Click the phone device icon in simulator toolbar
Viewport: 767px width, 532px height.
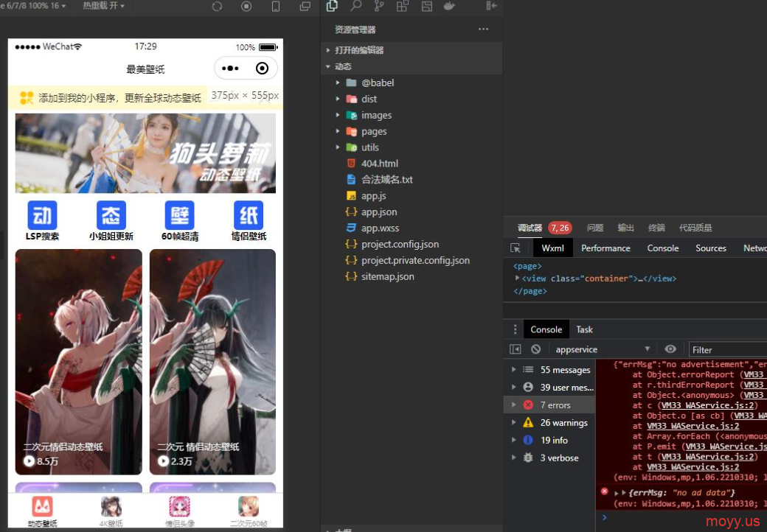pyautogui.click(x=276, y=7)
